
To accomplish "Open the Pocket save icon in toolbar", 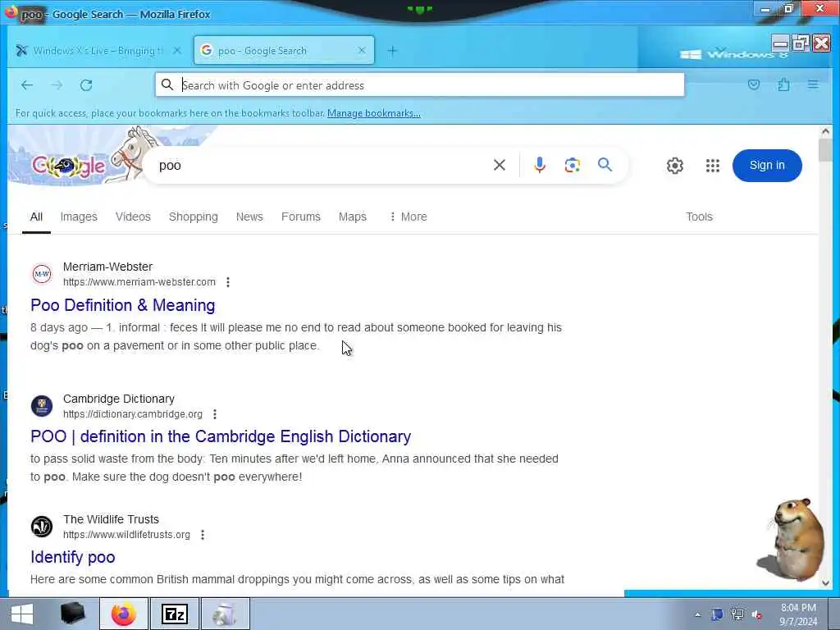I will [754, 84].
